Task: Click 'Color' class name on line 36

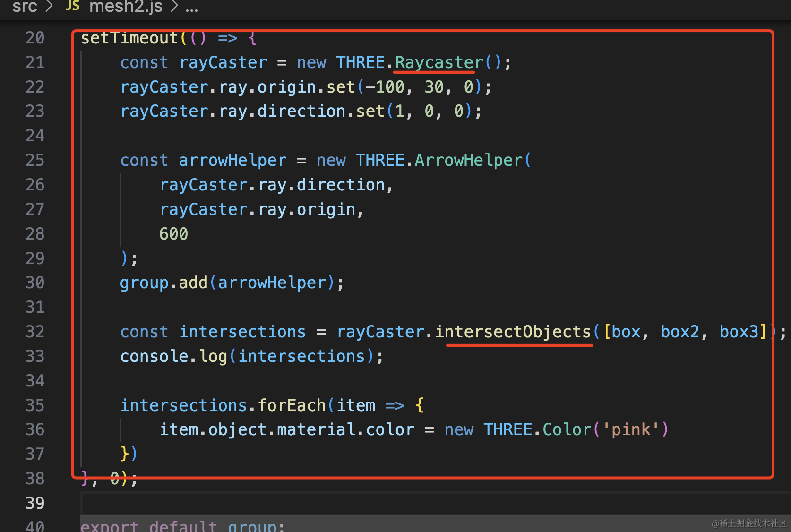Action: click(x=567, y=429)
